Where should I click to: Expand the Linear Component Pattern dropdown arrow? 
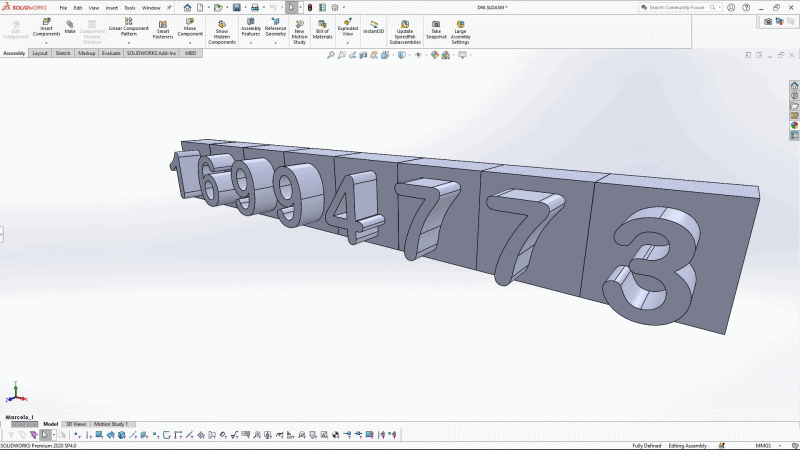coord(129,43)
